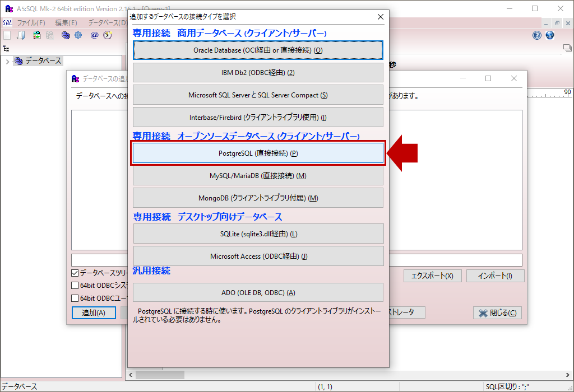
Task: Choose ADO (OLE DB, ODBC) generic connection
Action: coord(258,292)
